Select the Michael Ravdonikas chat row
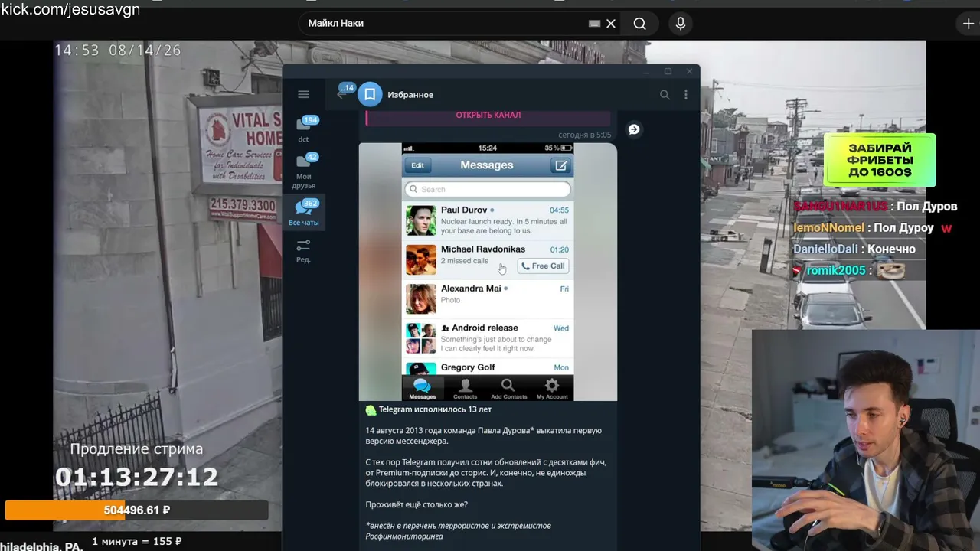Screen dimensions: 980x551 tap(488, 259)
